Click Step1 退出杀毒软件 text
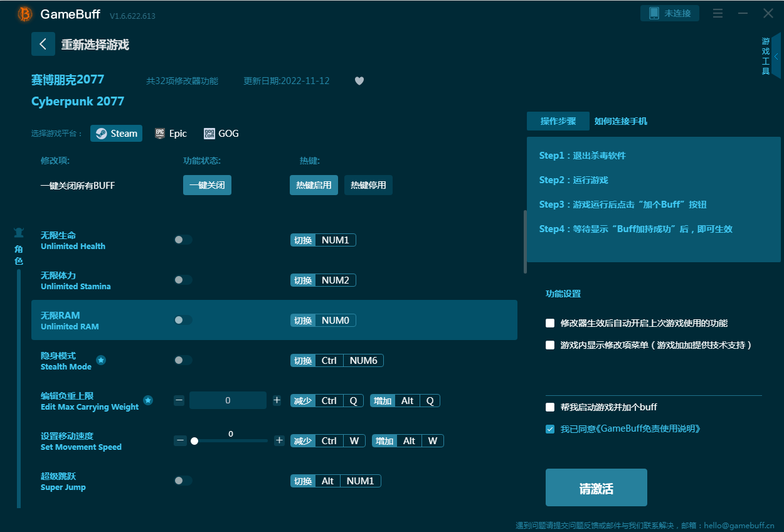 point(582,156)
